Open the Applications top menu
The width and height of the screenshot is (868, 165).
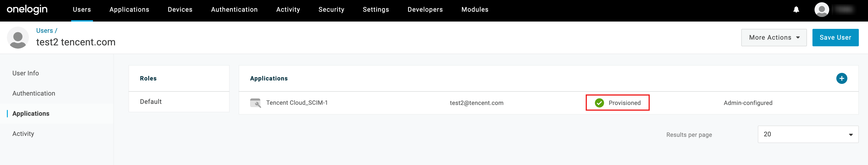129,9
